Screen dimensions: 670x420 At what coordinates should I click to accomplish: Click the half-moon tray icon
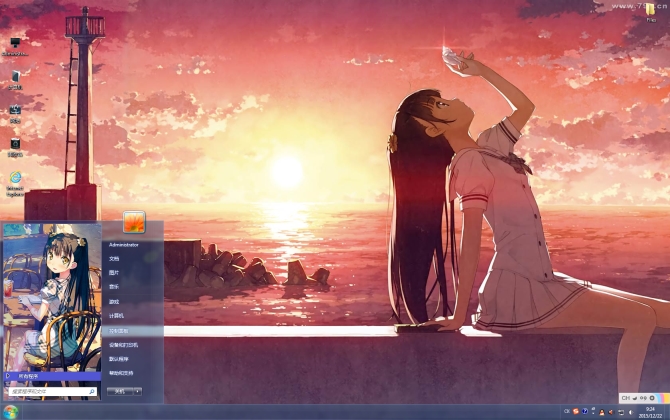(631, 412)
